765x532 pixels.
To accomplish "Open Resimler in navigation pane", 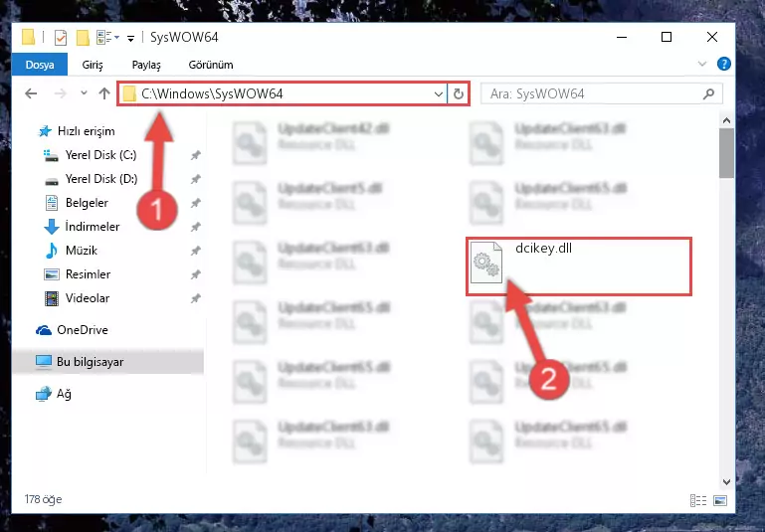I will point(77,274).
